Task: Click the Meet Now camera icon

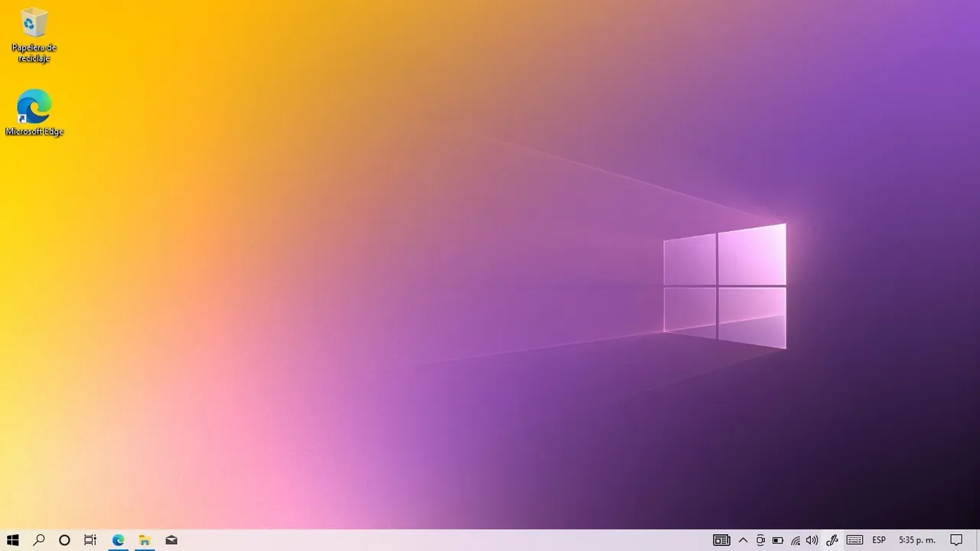Action: (x=760, y=540)
